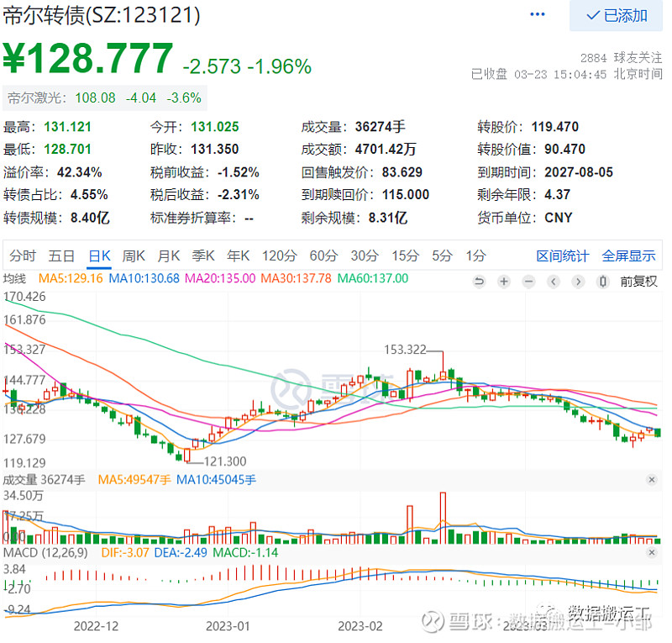Click the 到期时间 value 2027-08-05
Viewport: 672px width, 643px height.
coord(579,172)
